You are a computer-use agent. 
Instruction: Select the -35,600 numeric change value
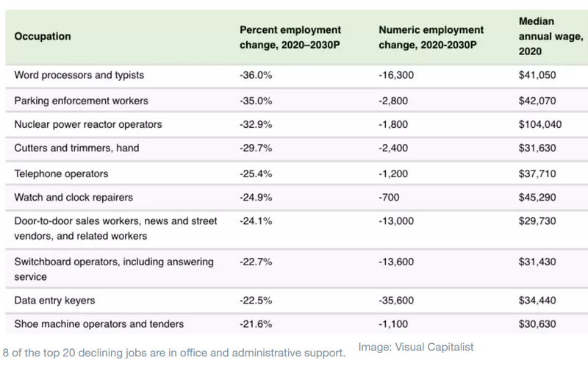click(x=396, y=301)
